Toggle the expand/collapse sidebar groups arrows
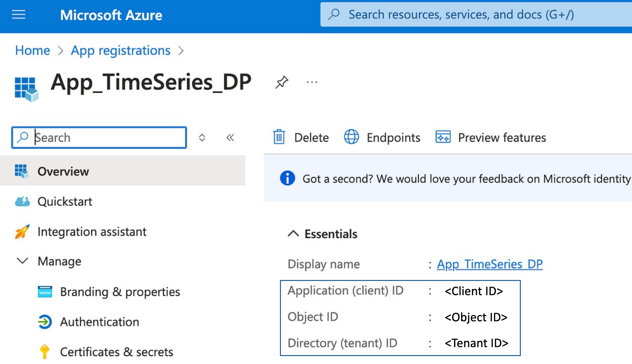 click(x=202, y=137)
